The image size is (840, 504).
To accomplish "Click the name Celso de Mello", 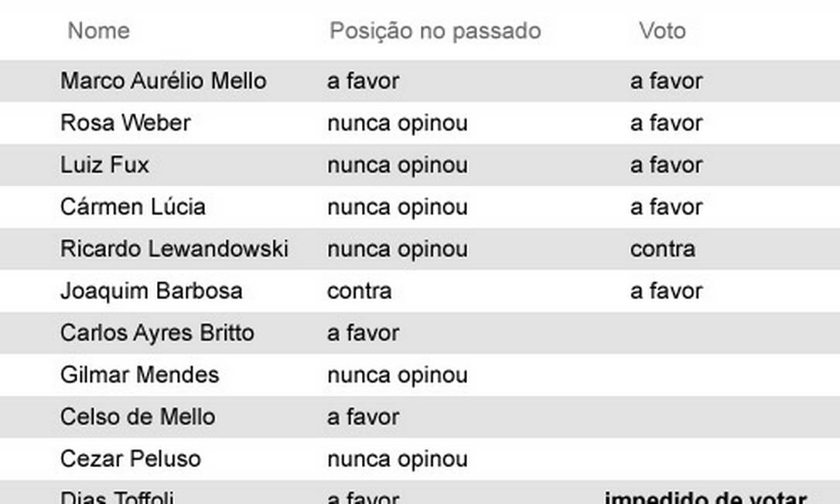I will [x=138, y=417].
